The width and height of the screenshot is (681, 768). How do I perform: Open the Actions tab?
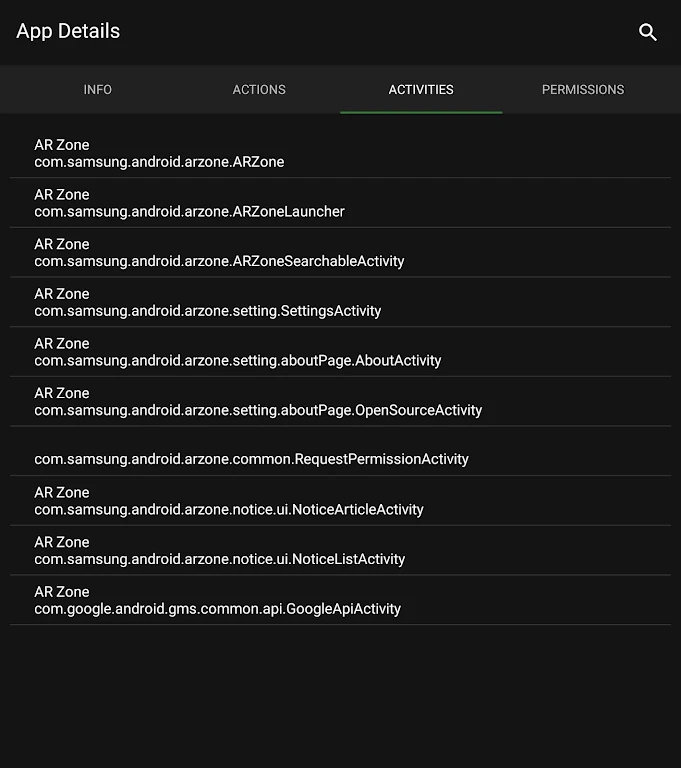[x=259, y=90]
